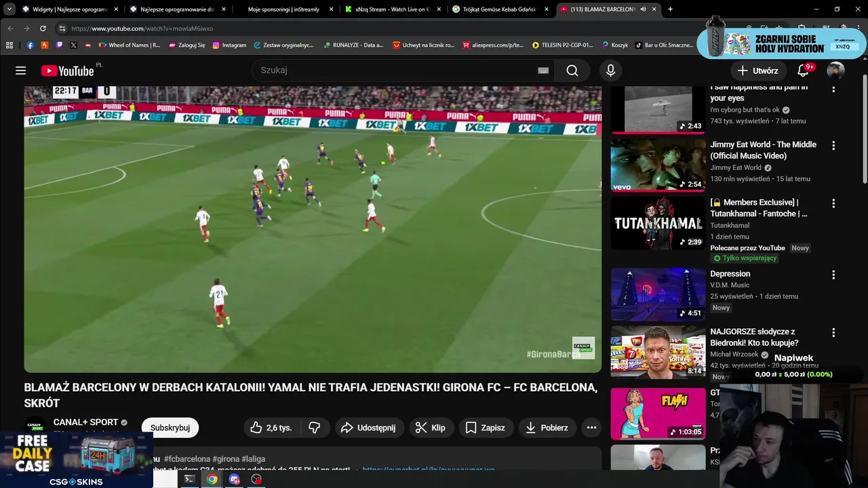Open the Twitch bookmark icon
This screenshot has height=488, width=868.
pyautogui.click(x=59, y=45)
